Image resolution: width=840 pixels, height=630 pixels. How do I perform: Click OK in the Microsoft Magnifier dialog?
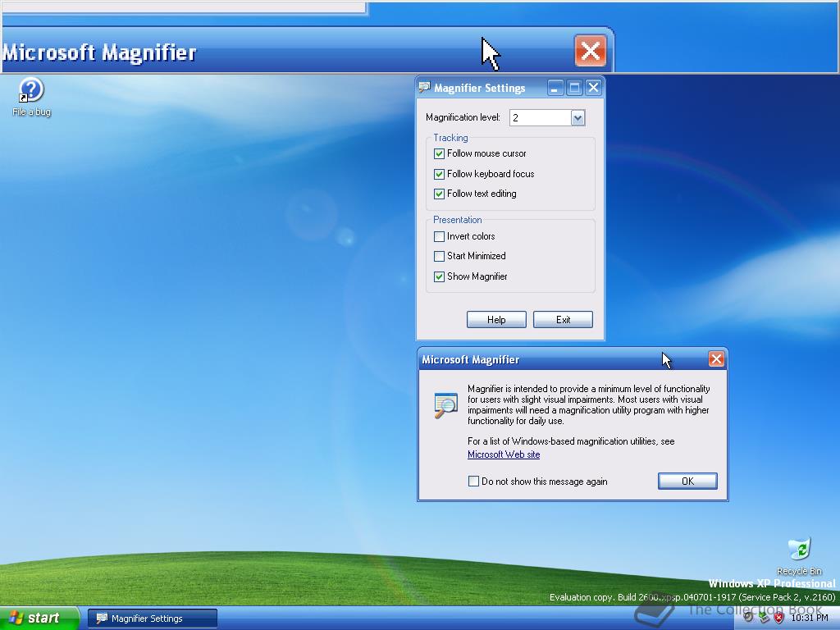point(687,481)
